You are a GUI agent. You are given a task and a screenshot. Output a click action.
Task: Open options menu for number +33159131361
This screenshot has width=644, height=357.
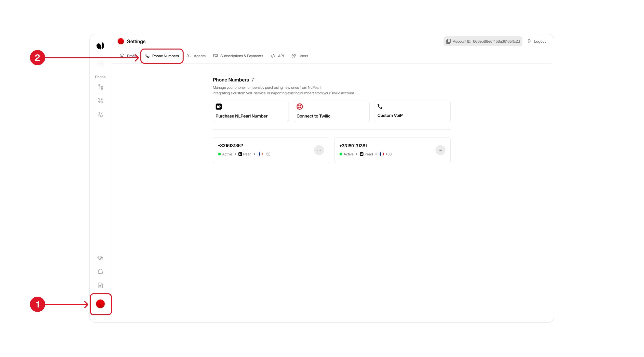(440, 150)
